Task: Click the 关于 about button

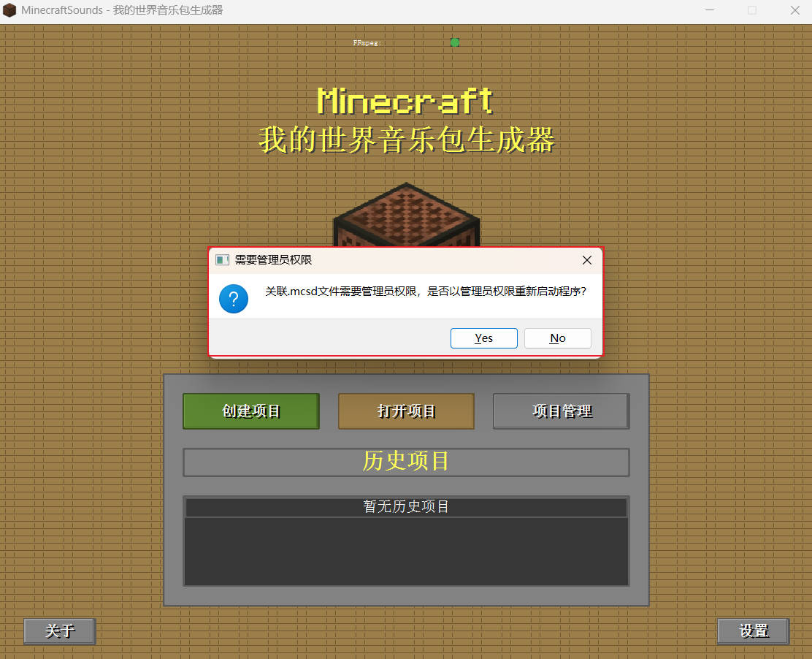Action: [59, 631]
